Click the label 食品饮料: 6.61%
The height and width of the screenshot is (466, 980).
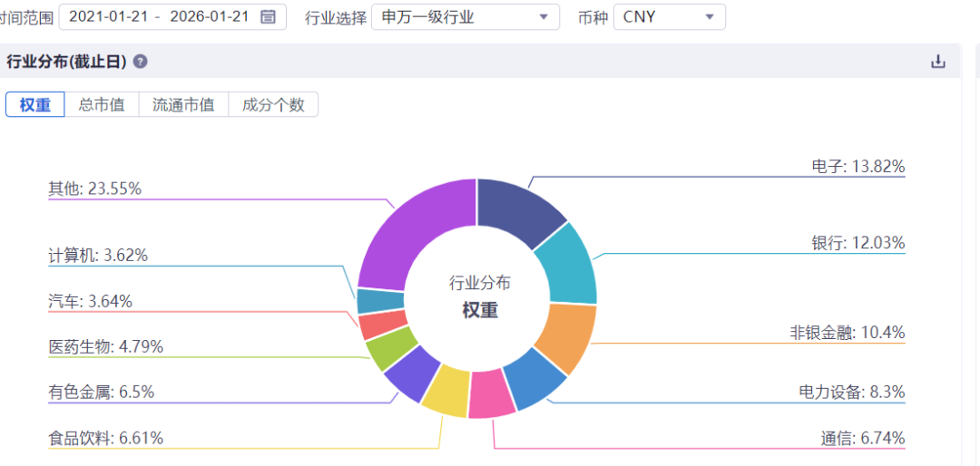(105, 438)
